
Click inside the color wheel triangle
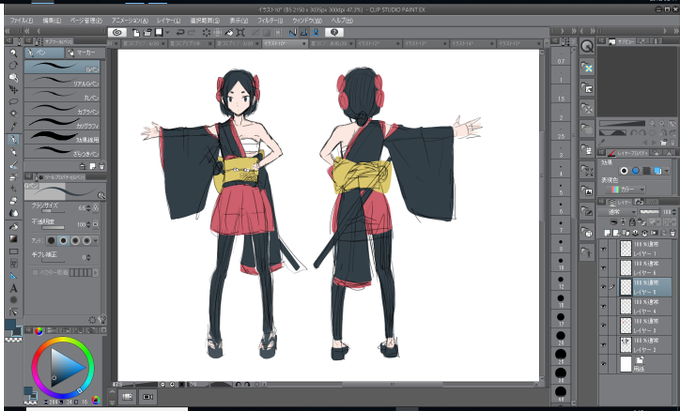point(65,368)
